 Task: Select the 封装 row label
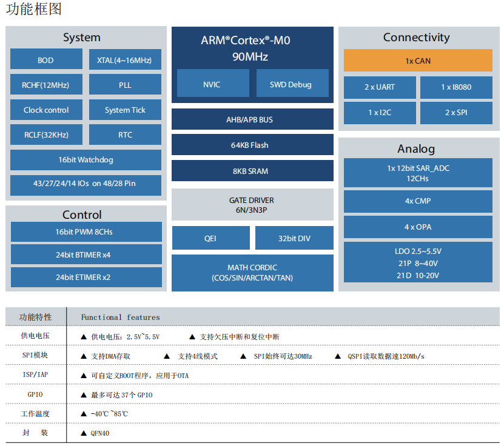(x=35, y=433)
